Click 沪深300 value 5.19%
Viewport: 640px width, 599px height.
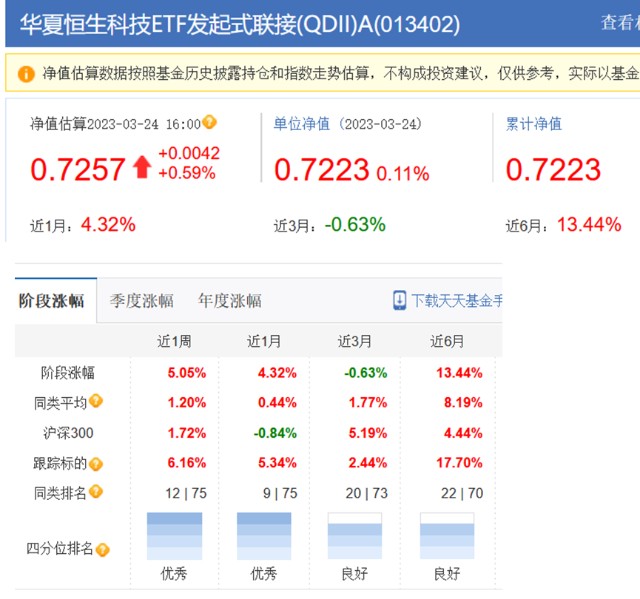click(x=368, y=433)
